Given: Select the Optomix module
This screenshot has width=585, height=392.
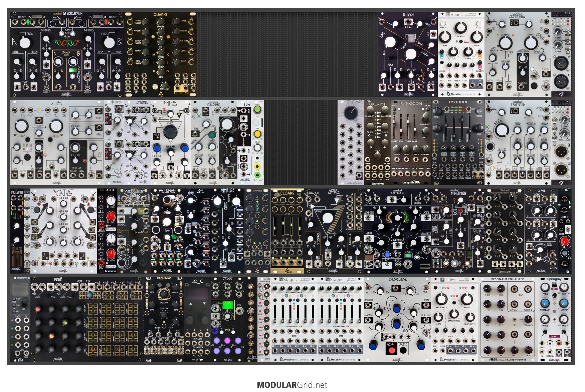Looking at the screenshot, I should tap(137, 143).
